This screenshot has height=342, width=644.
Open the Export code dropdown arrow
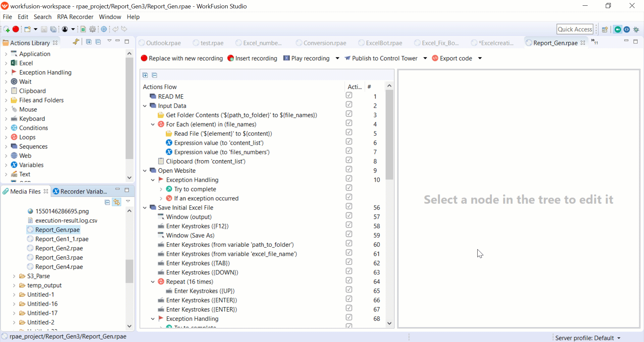point(480,58)
